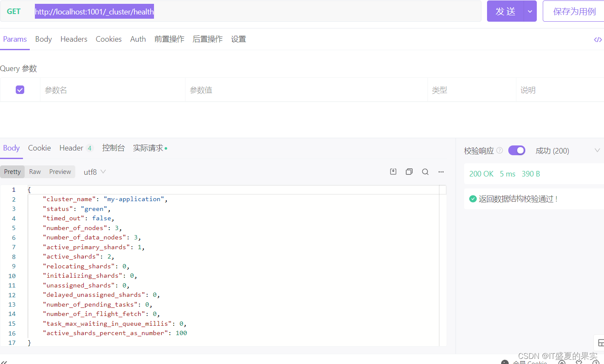
Task: Open the GET request method selector
Action: click(14, 11)
